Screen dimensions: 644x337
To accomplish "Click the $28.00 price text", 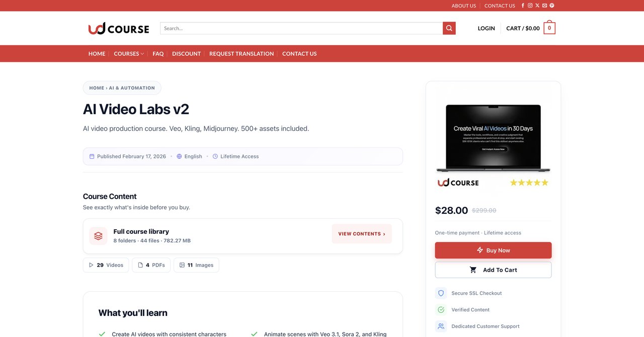I will pyautogui.click(x=451, y=210).
